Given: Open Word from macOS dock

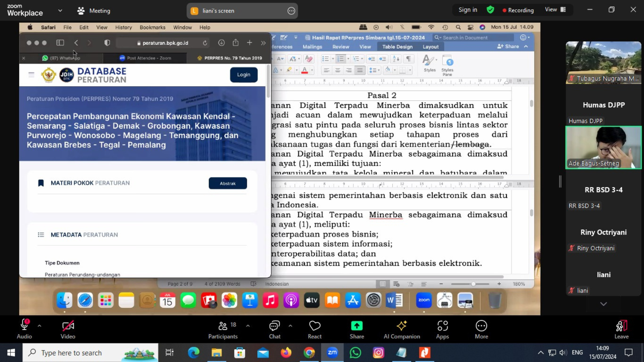Looking at the screenshot, I should pos(394,300).
